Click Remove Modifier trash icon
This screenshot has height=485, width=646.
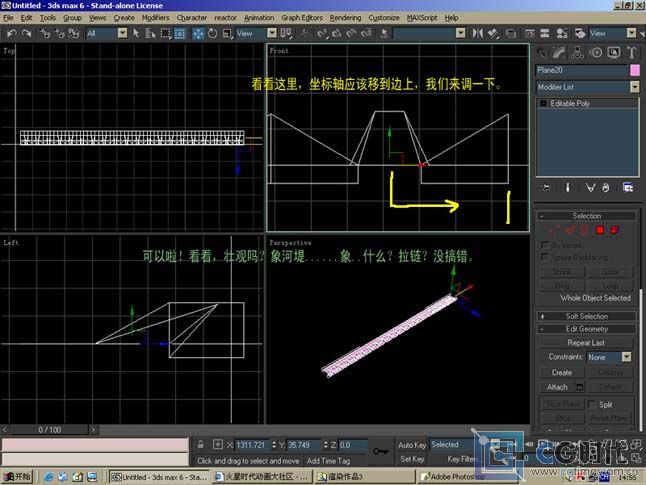(606, 188)
